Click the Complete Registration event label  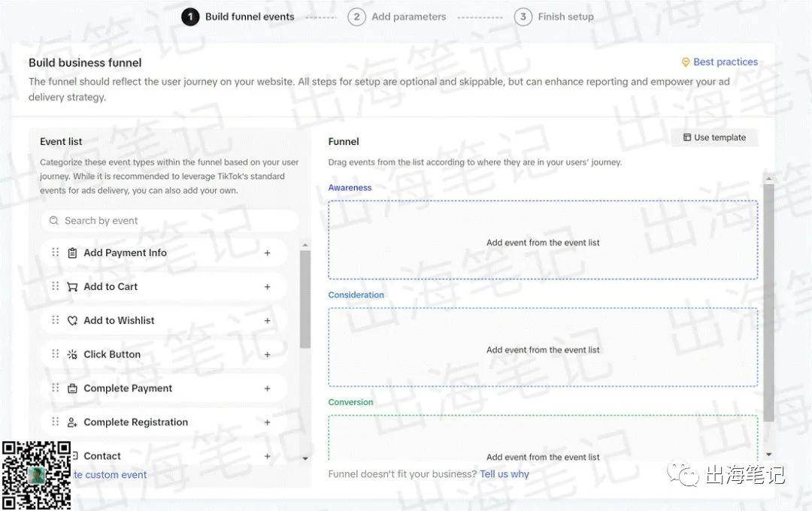click(135, 422)
